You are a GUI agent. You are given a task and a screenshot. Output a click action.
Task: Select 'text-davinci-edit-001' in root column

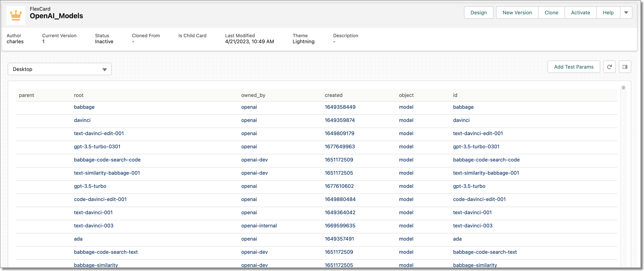99,133
